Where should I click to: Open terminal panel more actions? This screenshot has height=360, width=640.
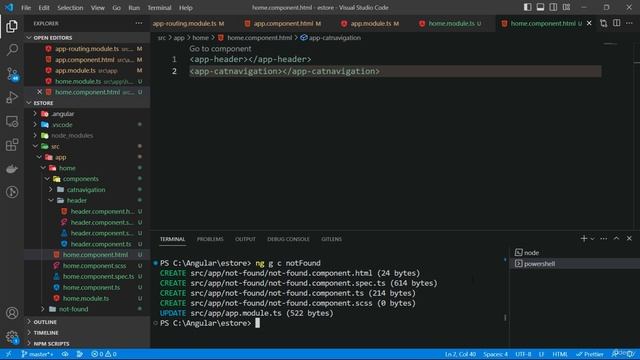pyautogui.click(x=604, y=238)
